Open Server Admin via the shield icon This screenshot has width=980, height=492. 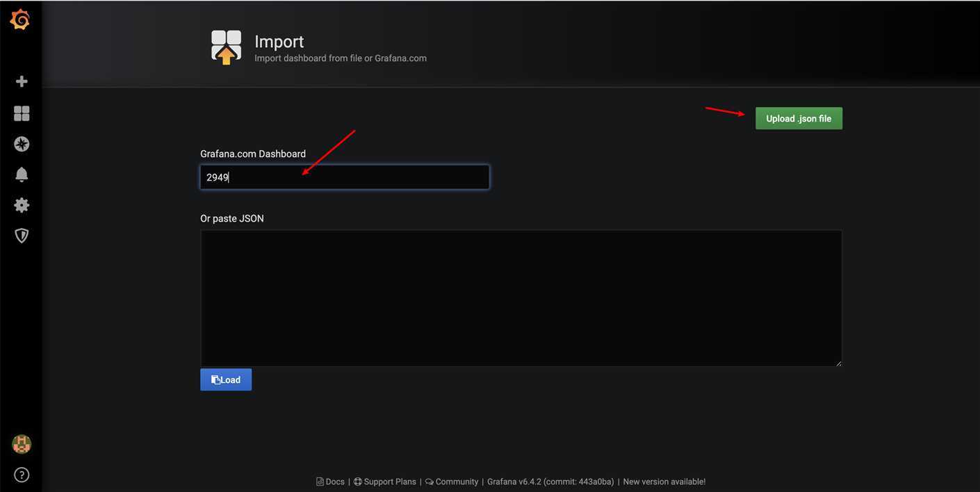tap(22, 236)
